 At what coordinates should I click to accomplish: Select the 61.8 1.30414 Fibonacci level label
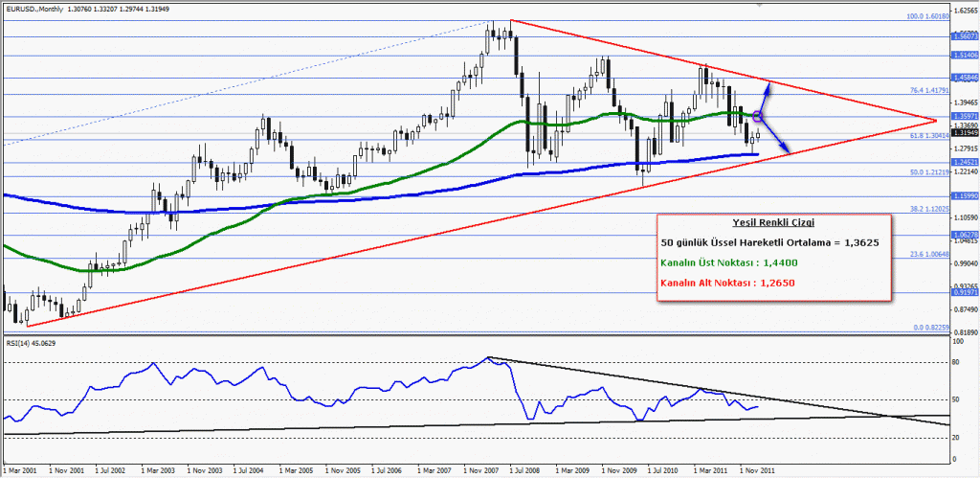pyautogui.click(x=928, y=135)
